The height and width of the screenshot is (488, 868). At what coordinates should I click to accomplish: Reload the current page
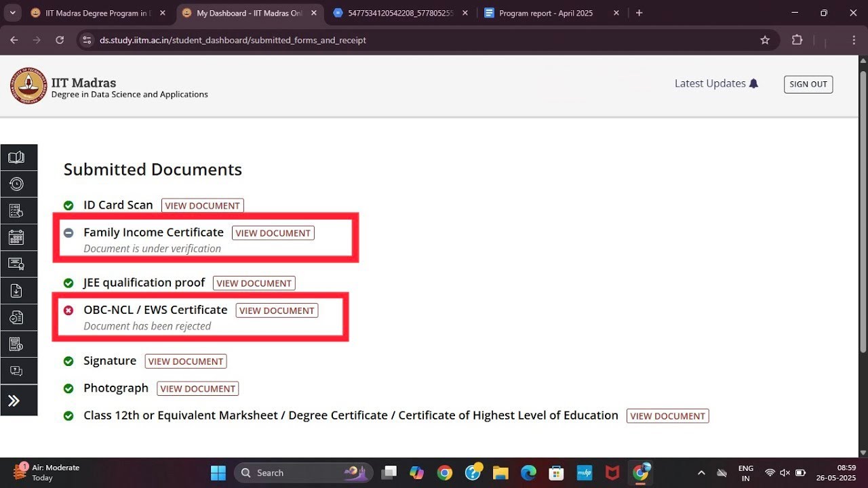tap(60, 40)
